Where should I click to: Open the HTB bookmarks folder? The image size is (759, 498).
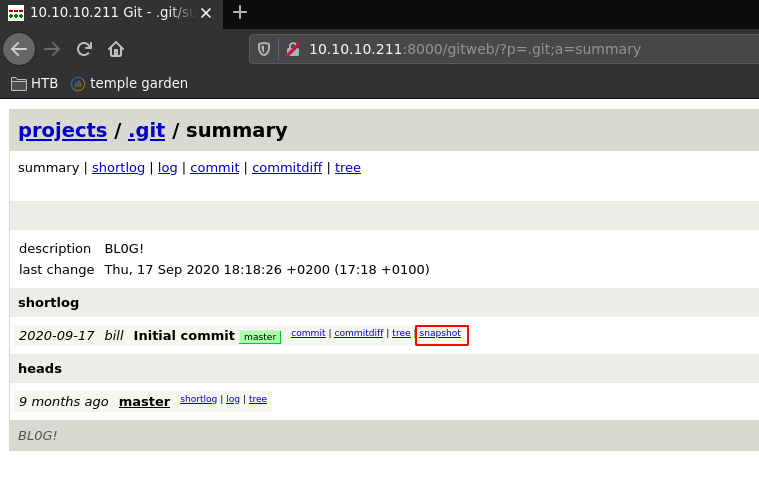(x=34, y=84)
